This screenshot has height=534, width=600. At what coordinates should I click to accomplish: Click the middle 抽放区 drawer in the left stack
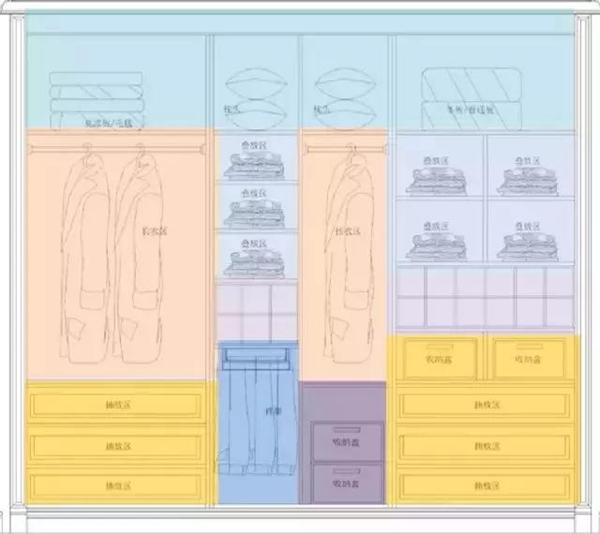[116, 446]
